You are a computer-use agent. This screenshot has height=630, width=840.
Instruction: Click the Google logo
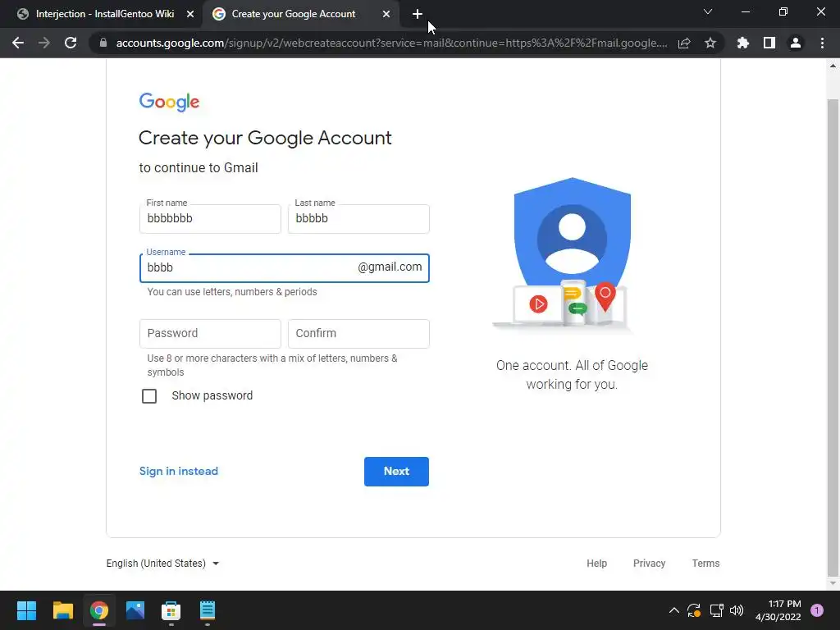(x=169, y=102)
